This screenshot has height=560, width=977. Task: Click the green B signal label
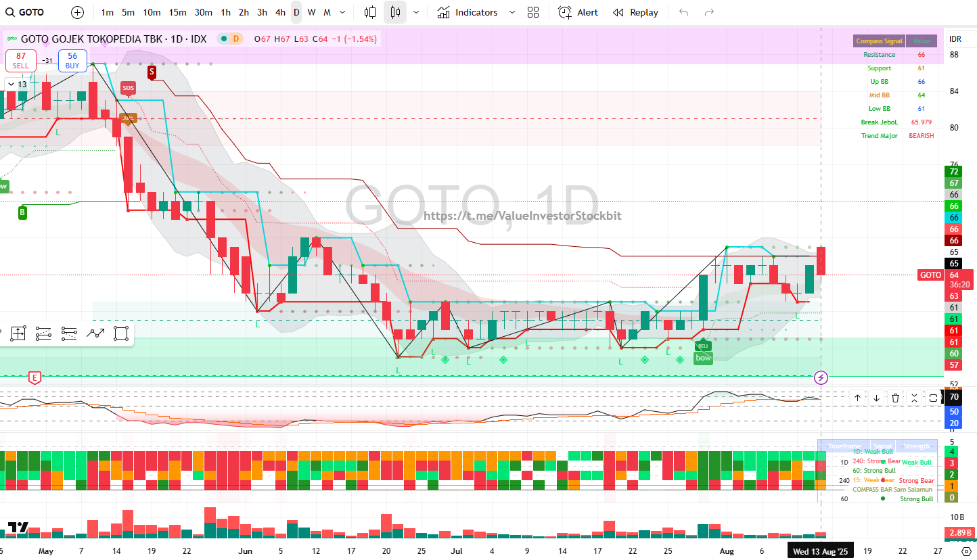pyautogui.click(x=22, y=212)
